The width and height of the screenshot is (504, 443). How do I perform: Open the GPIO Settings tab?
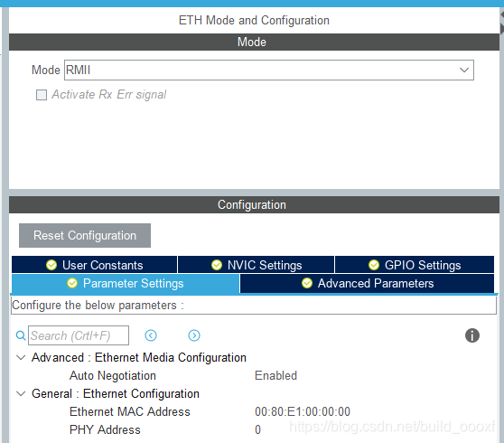415,265
